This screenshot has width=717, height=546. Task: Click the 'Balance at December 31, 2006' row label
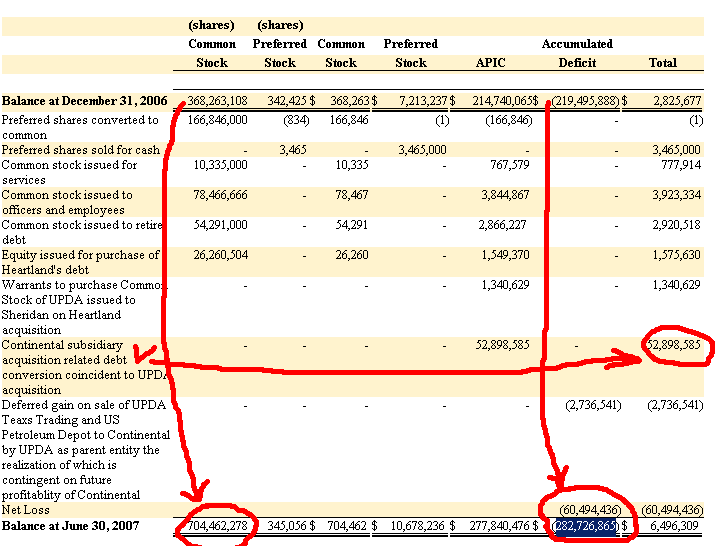tap(84, 101)
